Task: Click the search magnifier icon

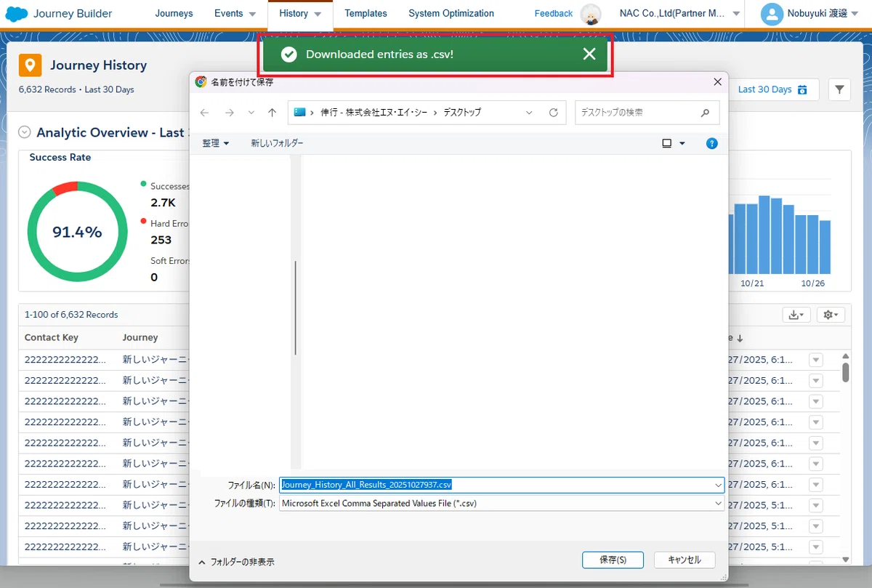Action: coord(705,113)
